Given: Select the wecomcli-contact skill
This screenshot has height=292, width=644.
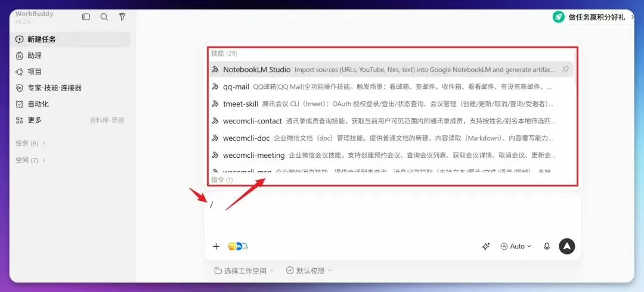Looking at the screenshot, I should [391, 121].
